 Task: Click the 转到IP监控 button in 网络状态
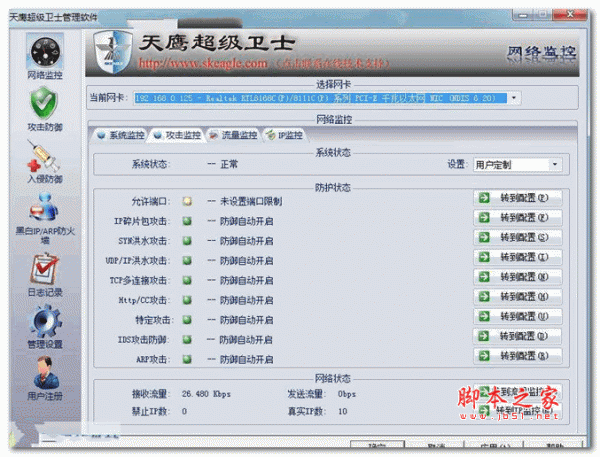pos(518,411)
